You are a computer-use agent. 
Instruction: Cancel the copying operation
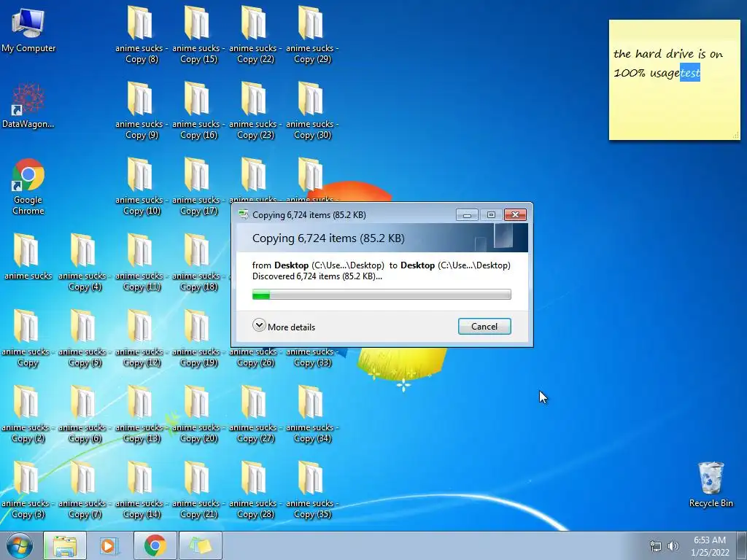point(484,326)
